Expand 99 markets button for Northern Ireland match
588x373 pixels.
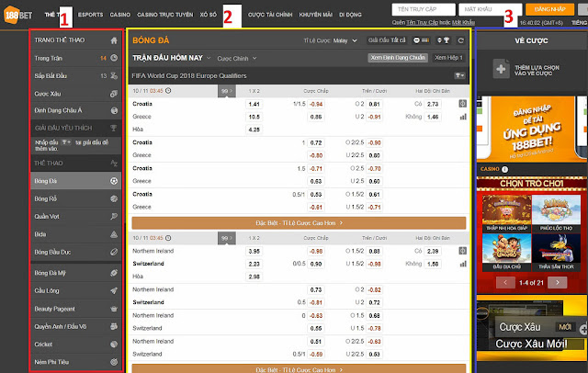click(x=227, y=238)
